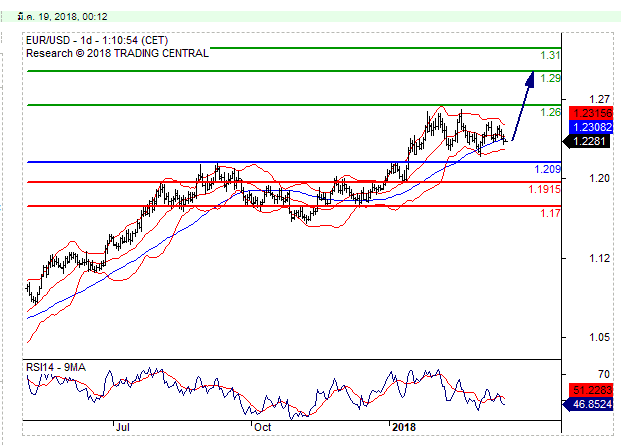Click the blue 1.209 pivot label
The width and height of the screenshot is (621, 447).
click(x=547, y=169)
